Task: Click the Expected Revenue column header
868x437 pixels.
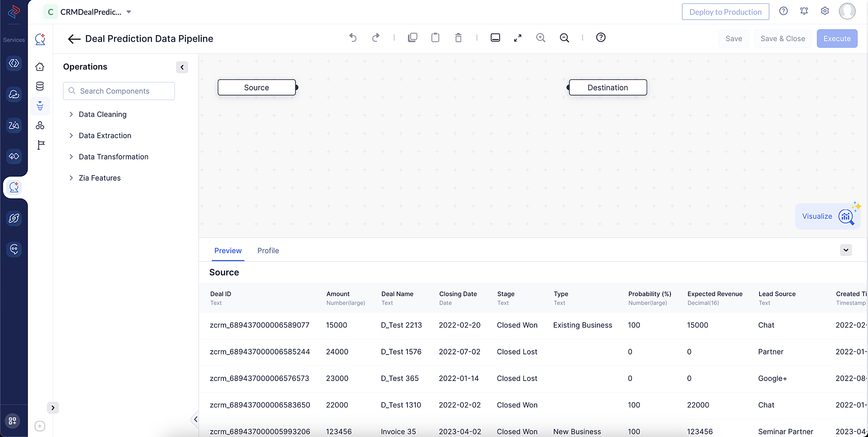Action: (715, 294)
